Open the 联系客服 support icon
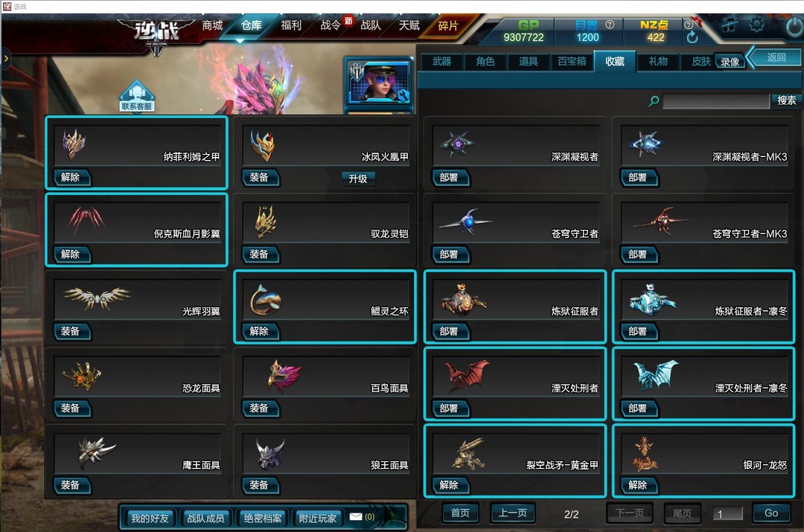804x532 pixels. [x=137, y=96]
